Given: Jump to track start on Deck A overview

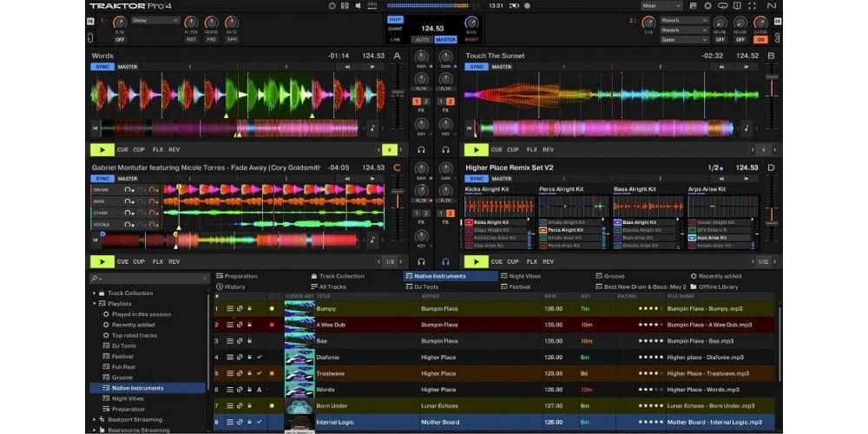Looking at the screenshot, I should (95, 128).
